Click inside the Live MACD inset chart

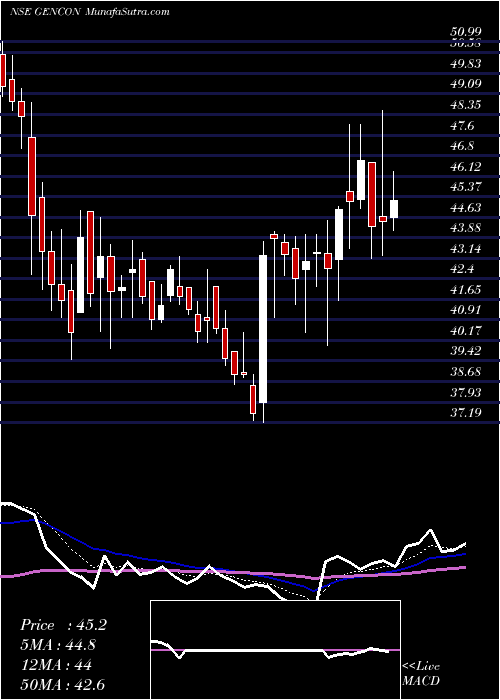(275, 650)
